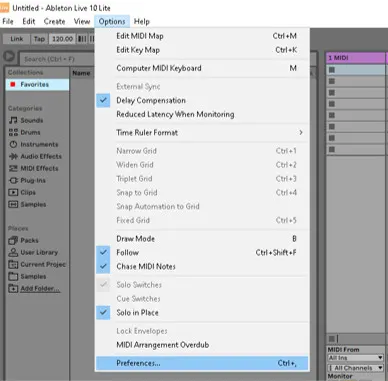Open User Library icon
This screenshot has height=381, width=388.
[13, 252]
